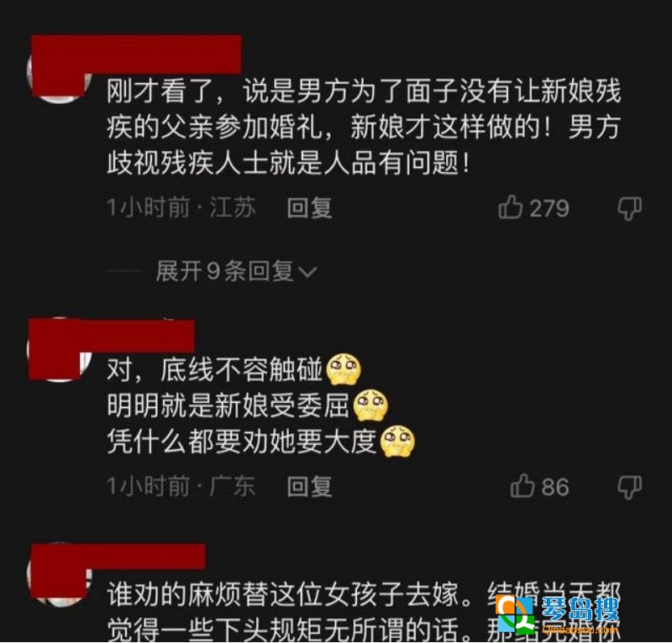Viewport: 672px width, 643px height.
Task: Click comment text starting with 刚才看了
Action: point(364,127)
